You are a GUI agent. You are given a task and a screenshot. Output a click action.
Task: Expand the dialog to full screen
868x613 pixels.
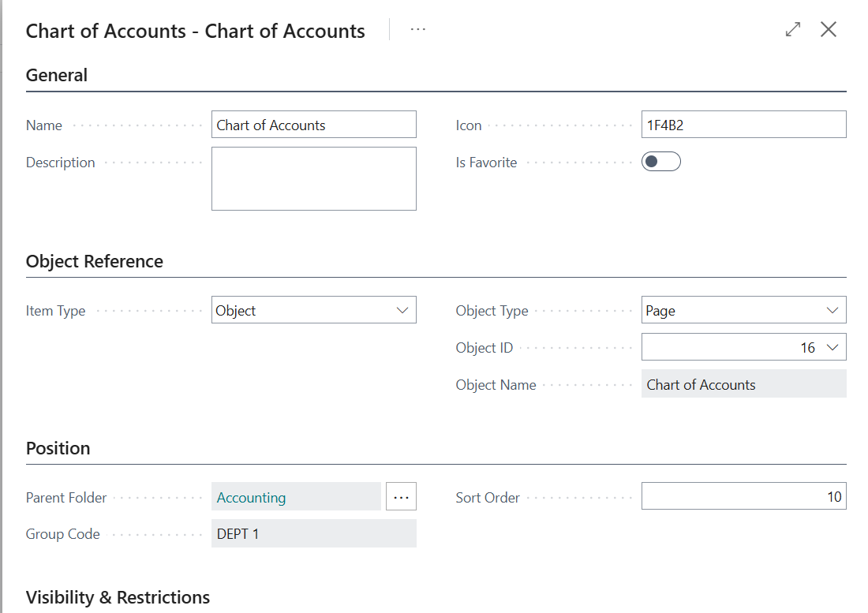point(793,30)
